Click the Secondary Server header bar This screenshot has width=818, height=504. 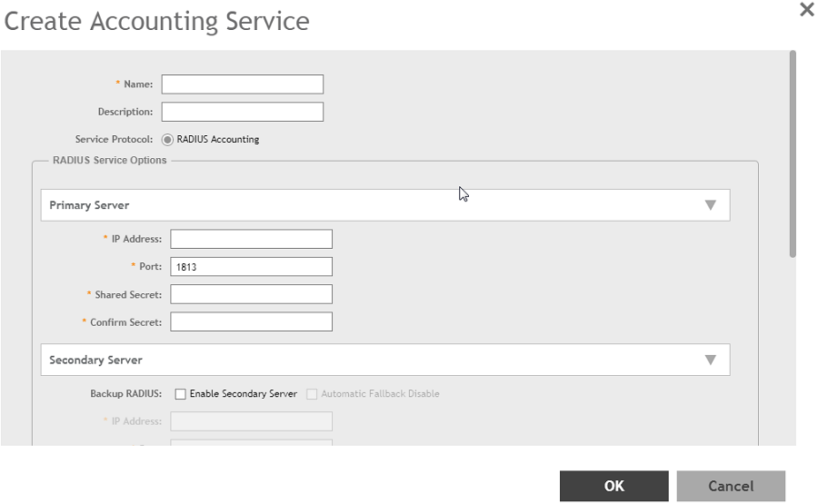(x=364, y=360)
